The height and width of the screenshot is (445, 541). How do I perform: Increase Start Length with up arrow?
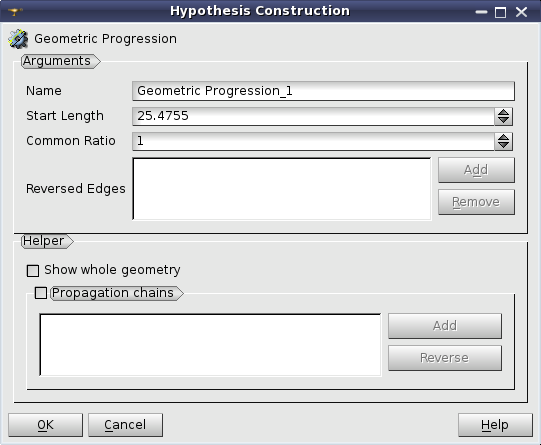pos(503,112)
